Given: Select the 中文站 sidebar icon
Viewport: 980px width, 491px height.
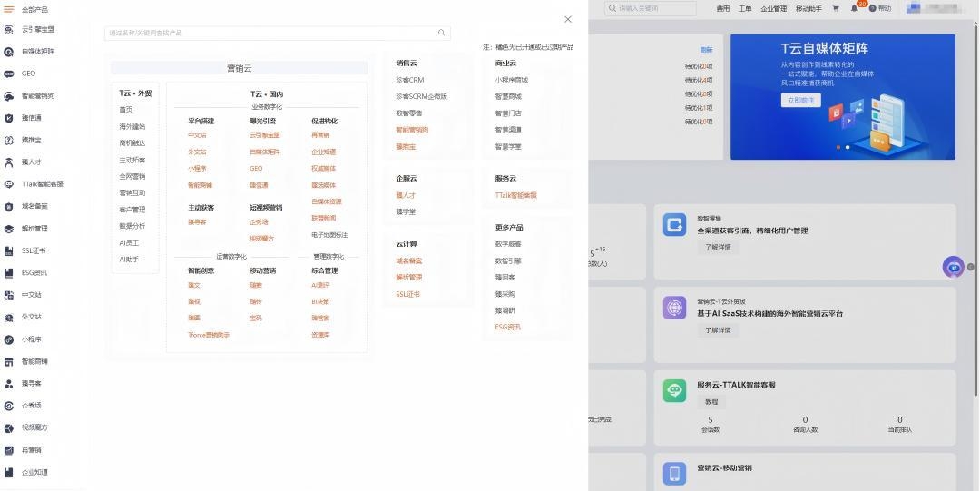Looking at the screenshot, I should pyautogui.click(x=9, y=295).
